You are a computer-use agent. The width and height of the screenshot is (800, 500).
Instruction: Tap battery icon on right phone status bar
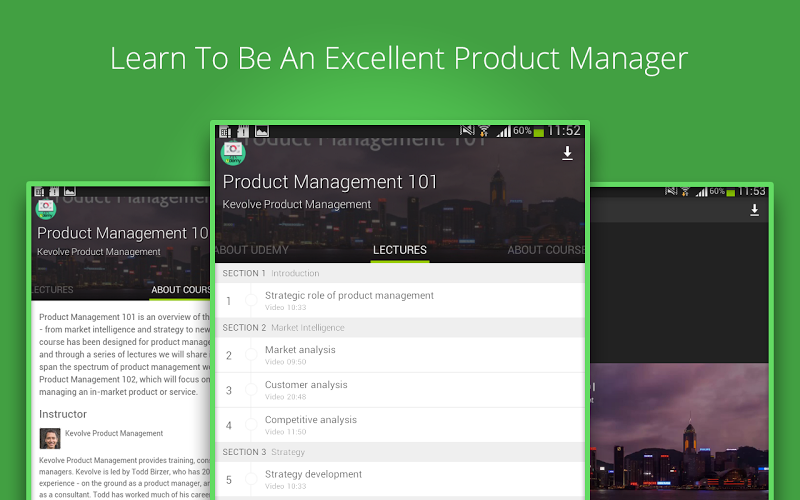(731, 193)
